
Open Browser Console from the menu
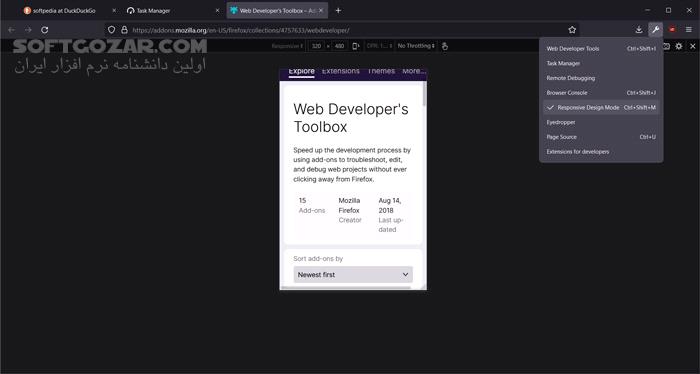pos(601,93)
